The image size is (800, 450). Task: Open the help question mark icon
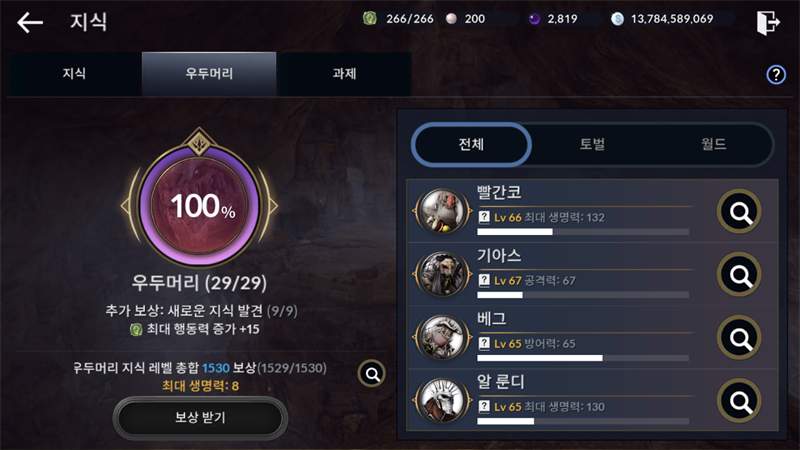tap(776, 74)
